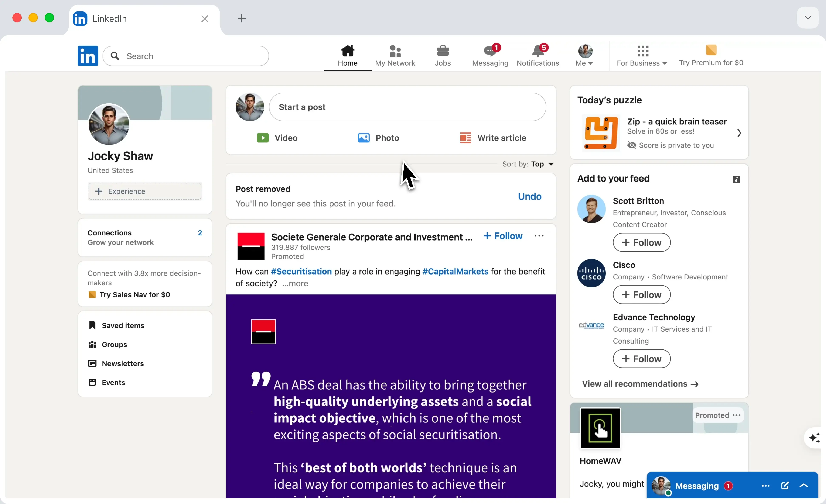This screenshot has height=504, width=826.
Task: Click into the Search field
Action: point(186,56)
